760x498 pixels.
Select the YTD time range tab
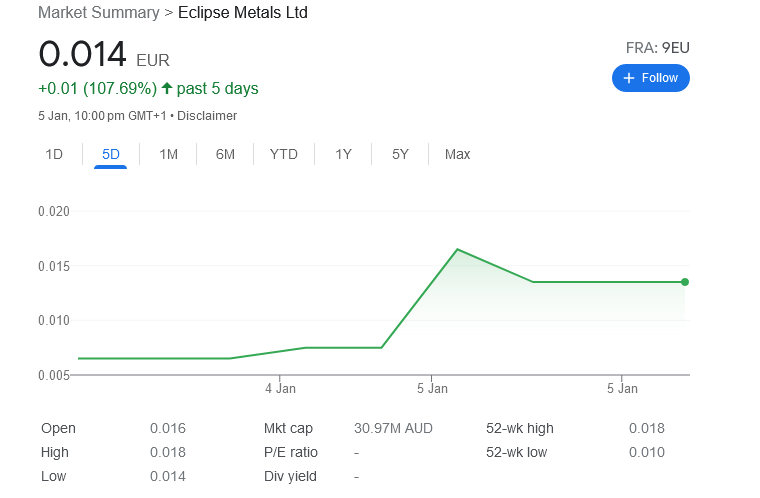284,154
